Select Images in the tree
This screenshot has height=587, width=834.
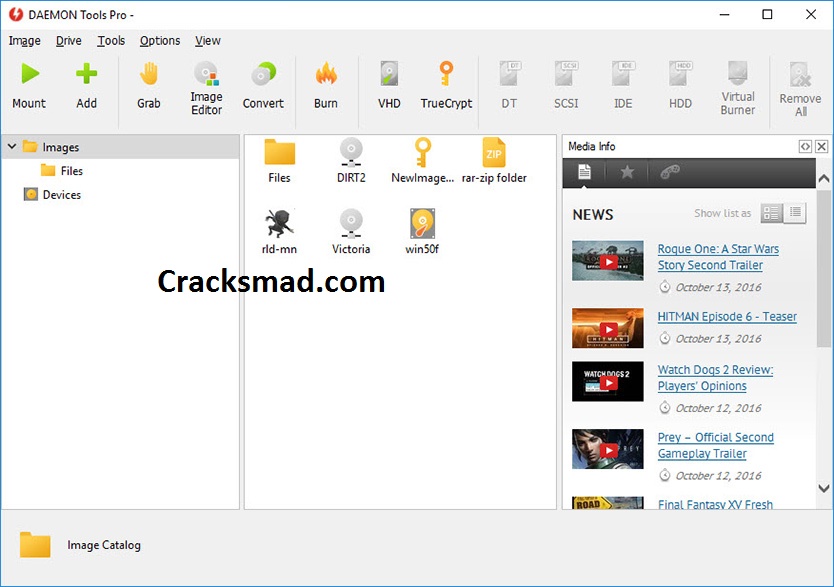(61, 147)
